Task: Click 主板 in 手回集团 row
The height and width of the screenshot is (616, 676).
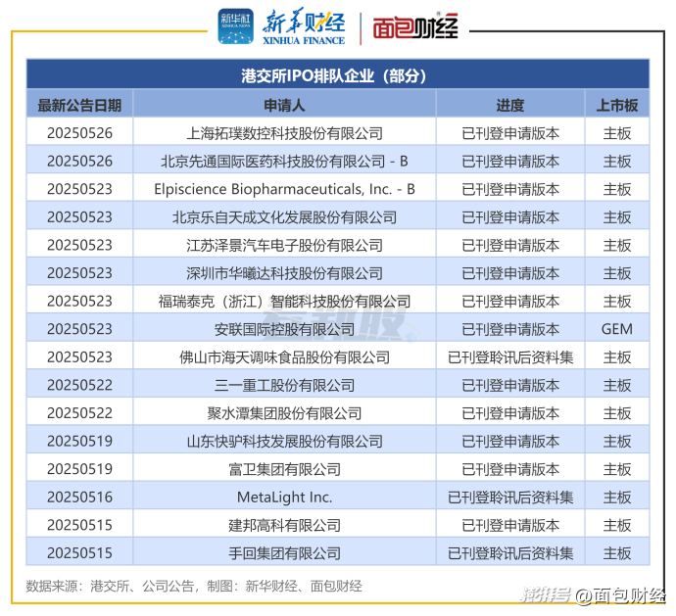Action: [x=617, y=553]
